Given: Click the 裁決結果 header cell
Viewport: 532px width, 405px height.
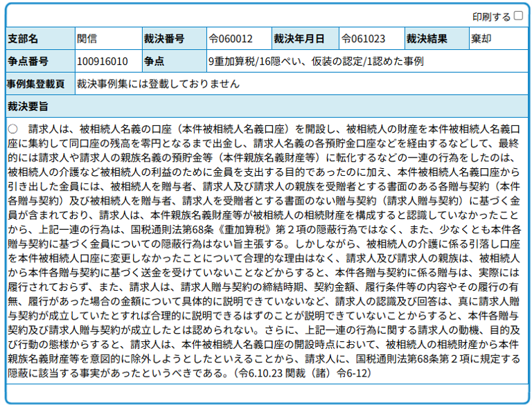Looking at the screenshot, I should [x=437, y=39].
